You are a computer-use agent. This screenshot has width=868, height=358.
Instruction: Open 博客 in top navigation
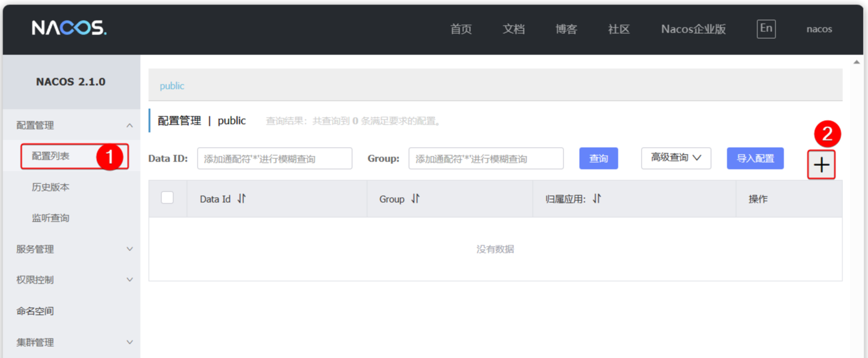pyautogui.click(x=566, y=29)
